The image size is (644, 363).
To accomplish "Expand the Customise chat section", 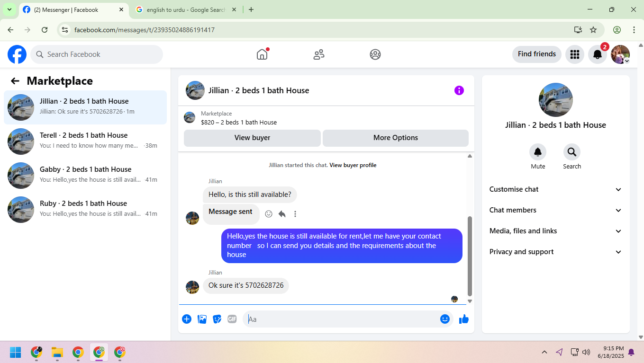I will click(x=555, y=189).
